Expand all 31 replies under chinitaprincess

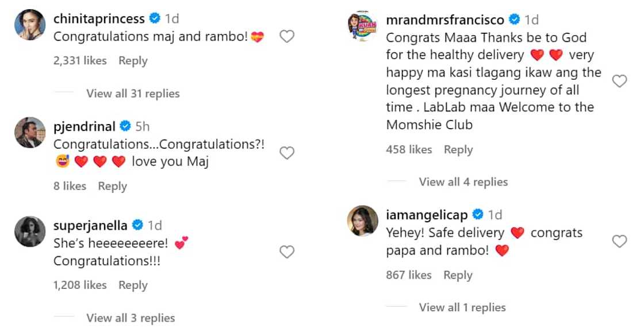coord(133,93)
